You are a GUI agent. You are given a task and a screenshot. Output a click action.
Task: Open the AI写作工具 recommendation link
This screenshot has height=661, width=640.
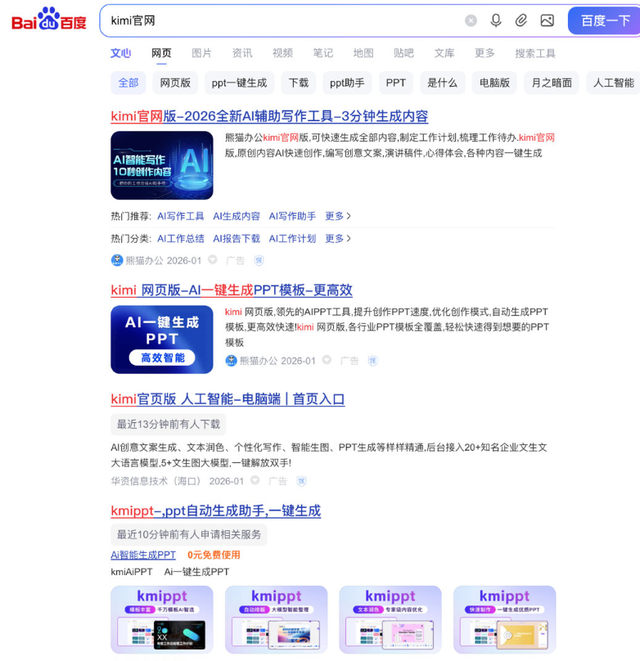coord(180,216)
